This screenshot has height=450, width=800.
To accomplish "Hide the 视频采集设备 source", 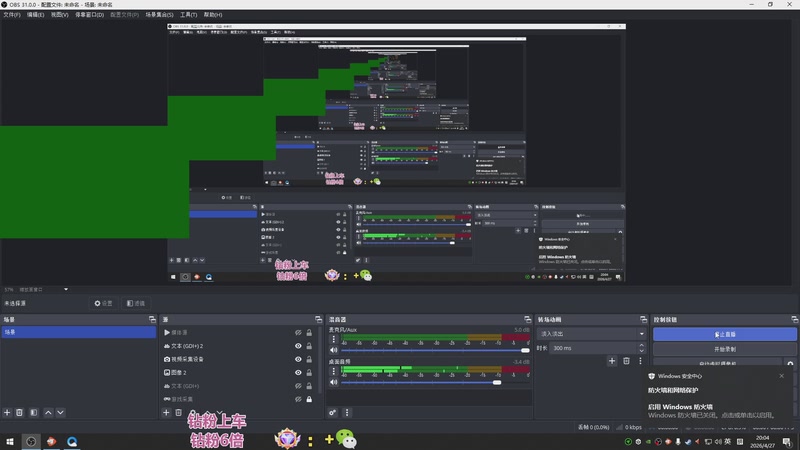I will (x=298, y=359).
